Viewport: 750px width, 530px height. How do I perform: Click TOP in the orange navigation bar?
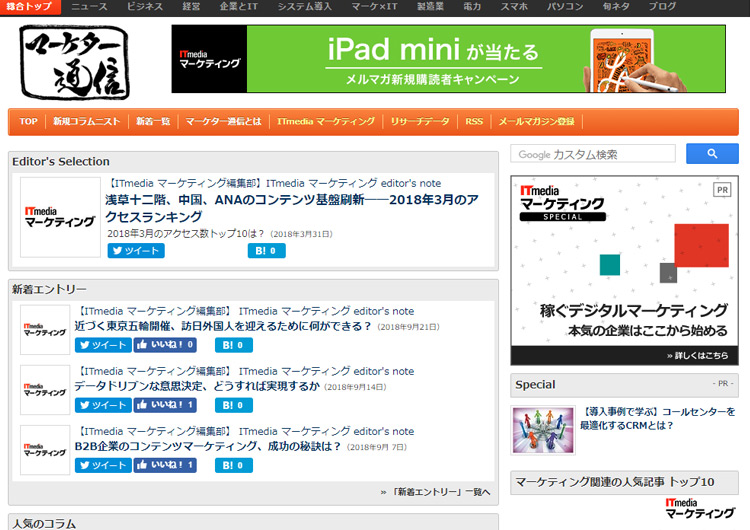28,121
